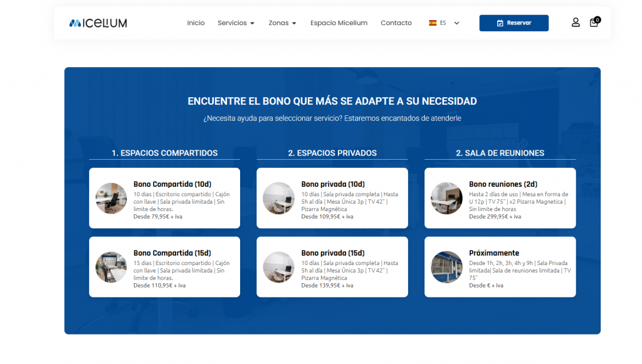Open the Bono Compartida (10d) title link
Viewport: 642px width, 364px height.
[x=172, y=184]
